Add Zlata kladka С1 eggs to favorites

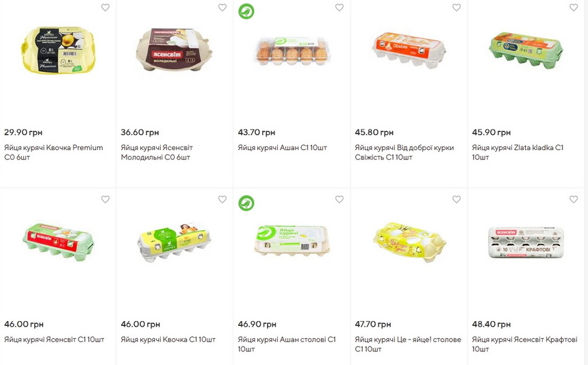click(x=573, y=8)
